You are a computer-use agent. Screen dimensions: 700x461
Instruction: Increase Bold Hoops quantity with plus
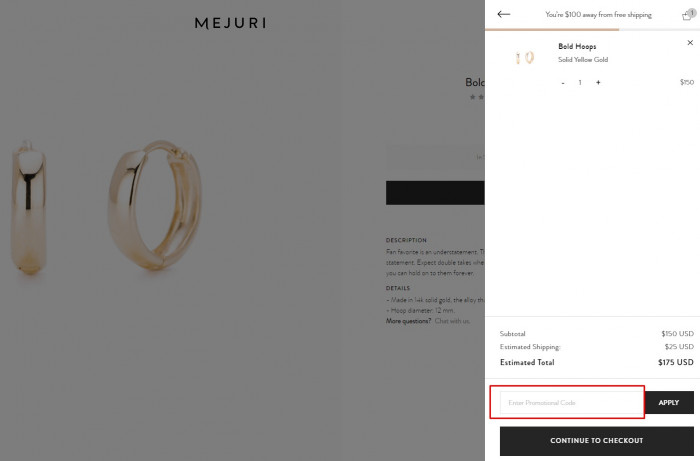tap(598, 82)
